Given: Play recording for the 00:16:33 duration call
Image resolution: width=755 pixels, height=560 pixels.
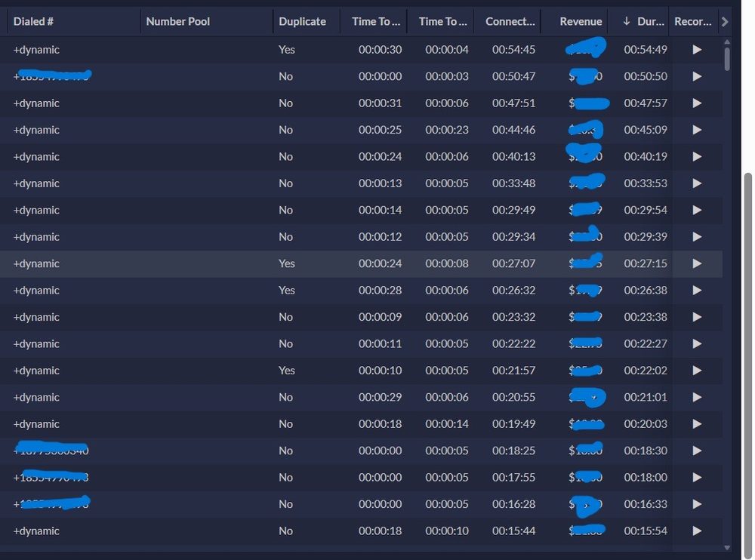Looking at the screenshot, I should coord(697,504).
